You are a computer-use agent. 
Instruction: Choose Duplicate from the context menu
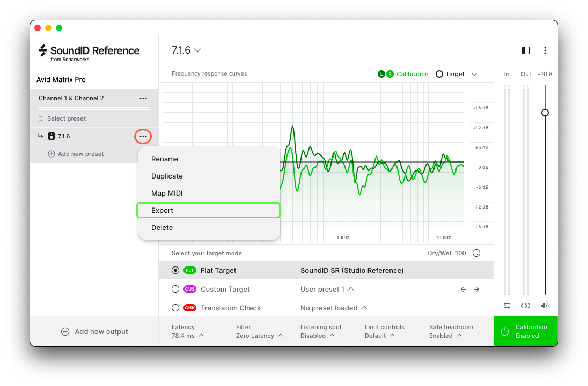pyautogui.click(x=167, y=176)
